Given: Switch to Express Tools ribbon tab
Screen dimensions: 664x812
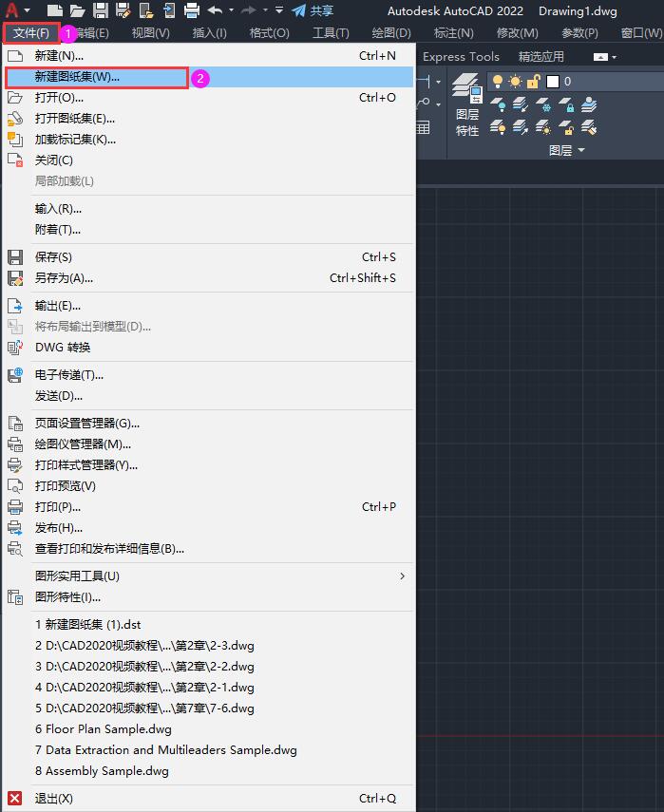Looking at the screenshot, I should coord(461,57).
